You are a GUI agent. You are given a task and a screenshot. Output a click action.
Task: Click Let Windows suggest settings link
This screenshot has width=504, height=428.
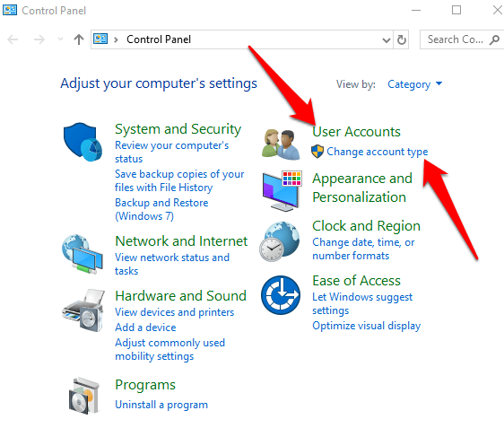tap(362, 303)
